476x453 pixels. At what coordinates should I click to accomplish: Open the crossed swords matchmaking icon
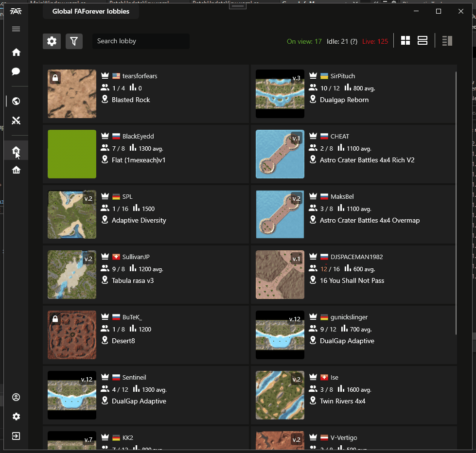pyautogui.click(x=16, y=121)
